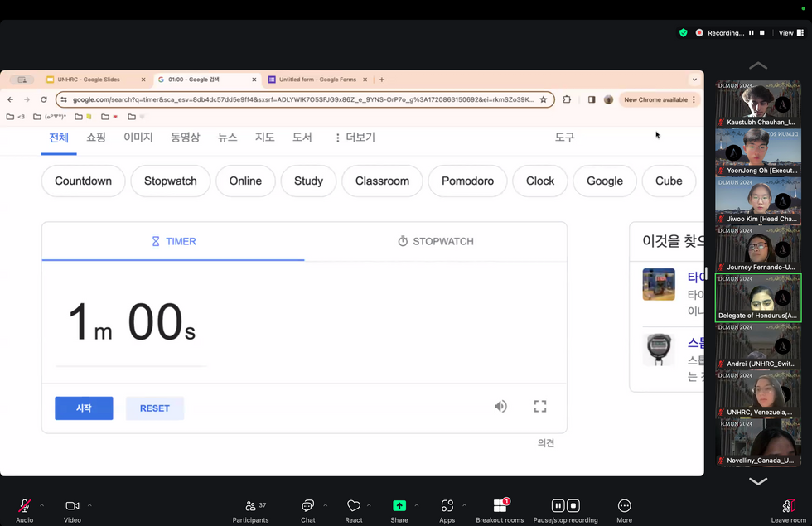Image resolution: width=812 pixels, height=526 pixels.
Task: Click the Classroom suggestion chip
Action: tap(382, 181)
